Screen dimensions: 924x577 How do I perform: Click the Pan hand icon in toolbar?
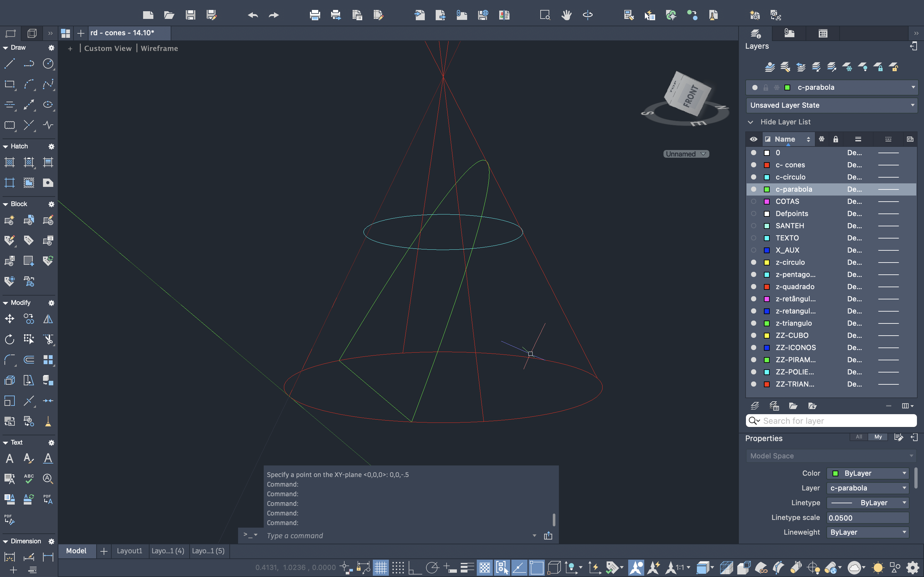tap(566, 15)
